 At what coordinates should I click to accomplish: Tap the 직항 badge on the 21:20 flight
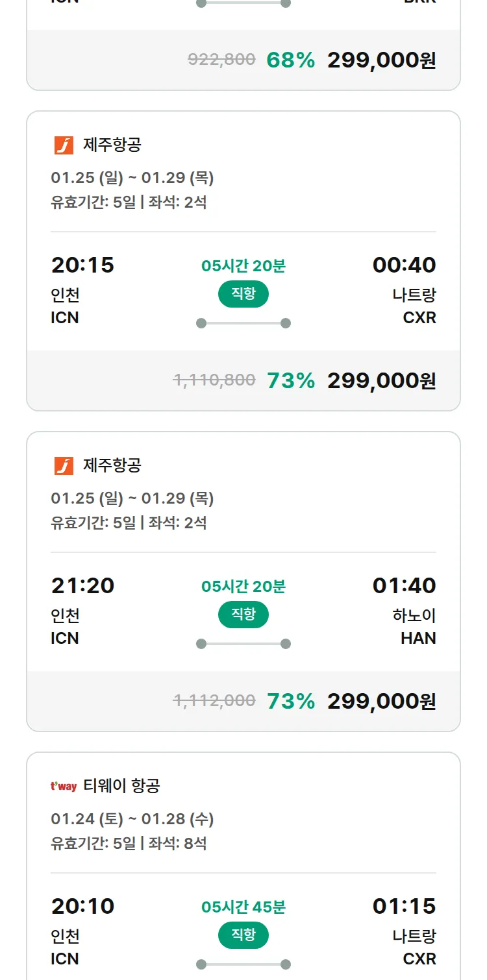(243, 615)
